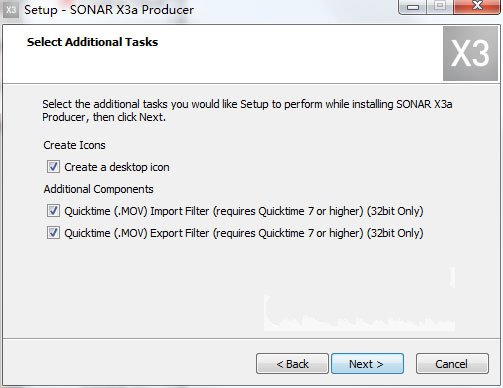This screenshot has height=388, width=503.
Task: Proceed with the Next > button
Action: tap(367, 364)
